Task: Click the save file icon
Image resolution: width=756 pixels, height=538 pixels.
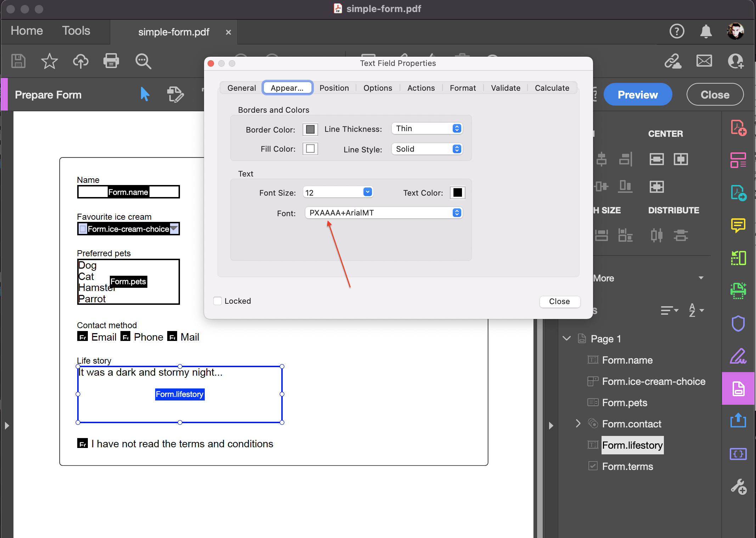Action: (x=18, y=61)
